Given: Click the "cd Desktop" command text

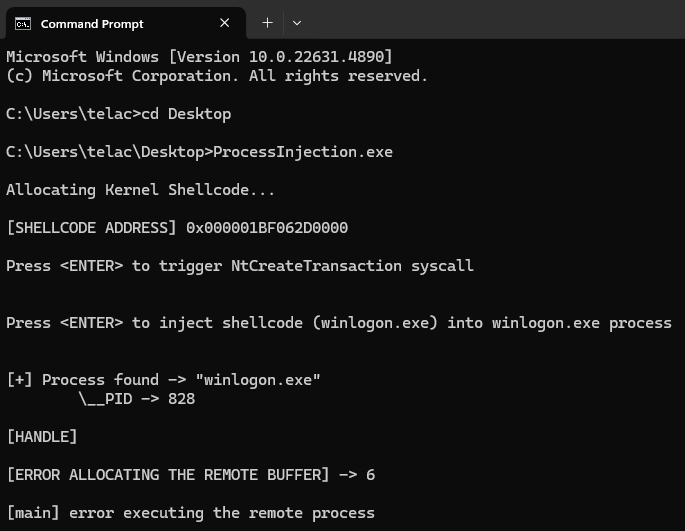Looking at the screenshot, I should [x=186, y=114].
